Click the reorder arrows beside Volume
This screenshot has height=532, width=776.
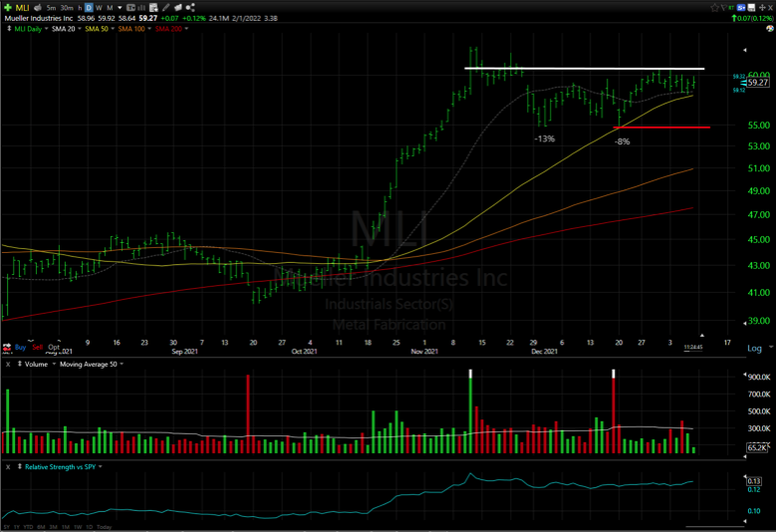tap(20, 364)
